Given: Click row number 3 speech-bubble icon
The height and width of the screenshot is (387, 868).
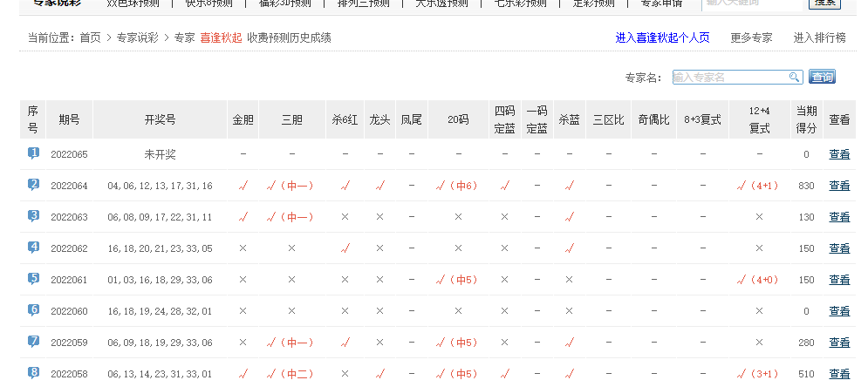Looking at the screenshot, I should (33, 216).
